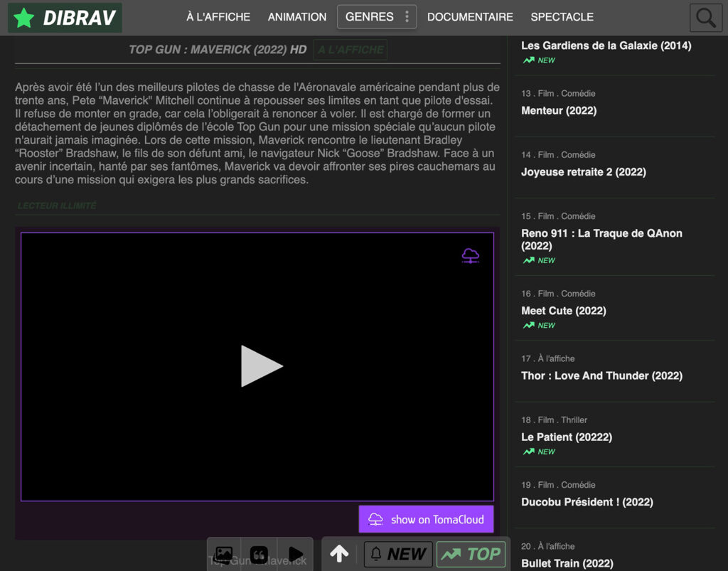The height and width of the screenshot is (571, 728).
Task: Open Joyeuse retraite 2 (2022)
Action: (x=583, y=172)
